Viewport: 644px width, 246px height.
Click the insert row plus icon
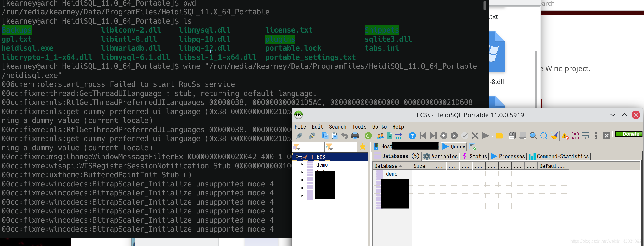[444, 136]
